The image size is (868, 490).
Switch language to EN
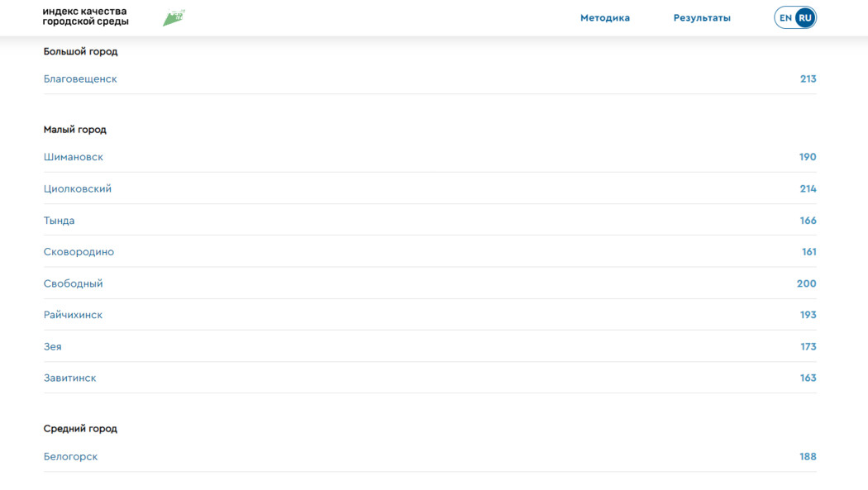point(785,17)
